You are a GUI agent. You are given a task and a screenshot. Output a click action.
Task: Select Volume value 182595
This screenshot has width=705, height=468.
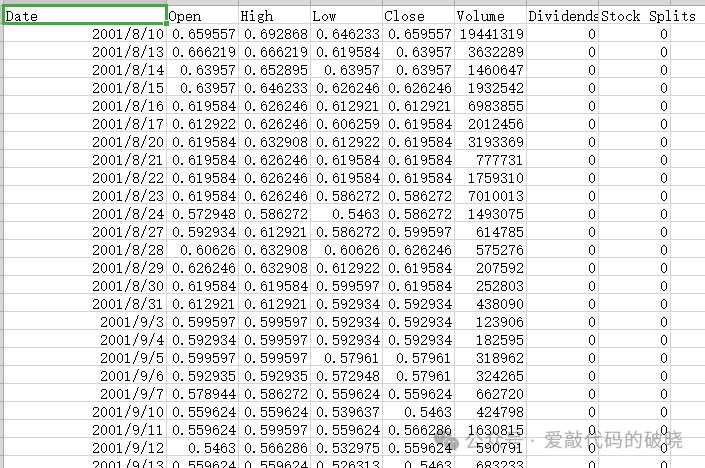click(x=491, y=339)
